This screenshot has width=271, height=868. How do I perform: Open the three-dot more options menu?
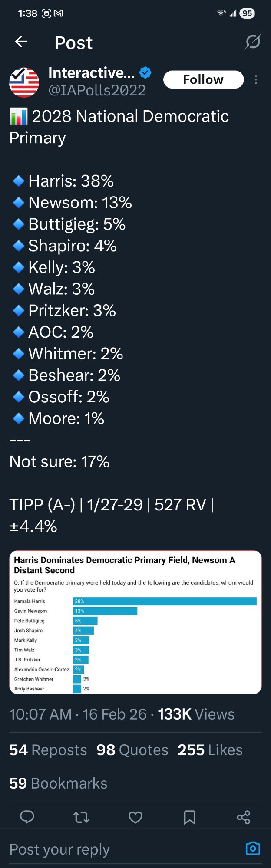pyautogui.click(x=256, y=80)
